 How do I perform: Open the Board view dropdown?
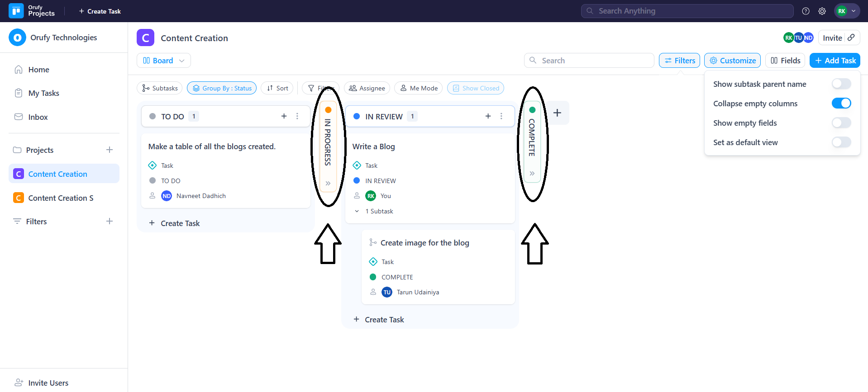tap(163, 61)
